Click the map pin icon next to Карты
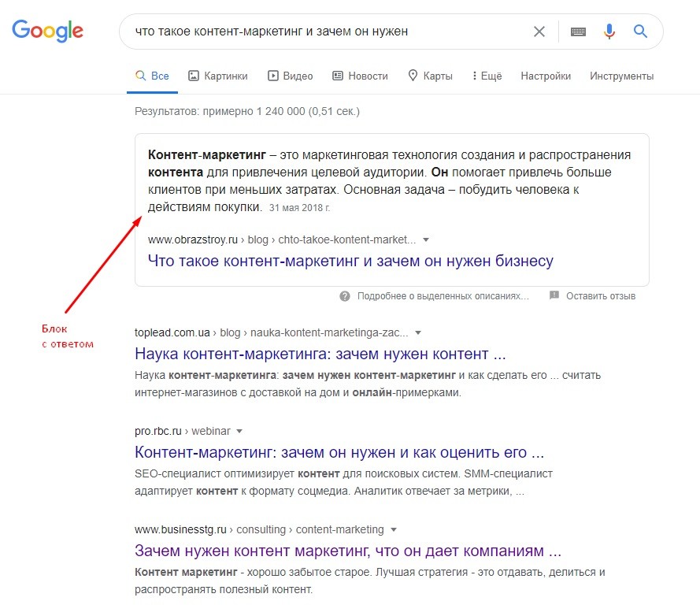 coord(411,75)
